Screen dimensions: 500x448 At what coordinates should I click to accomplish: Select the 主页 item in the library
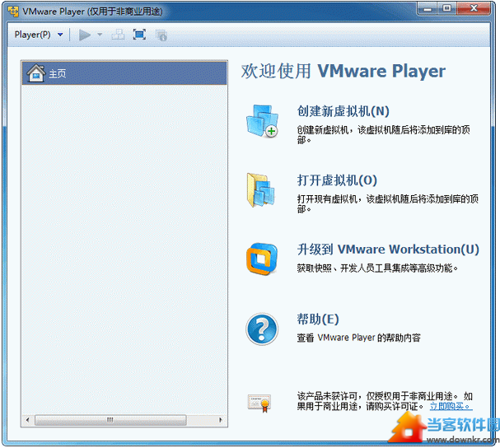coord(124,73)
